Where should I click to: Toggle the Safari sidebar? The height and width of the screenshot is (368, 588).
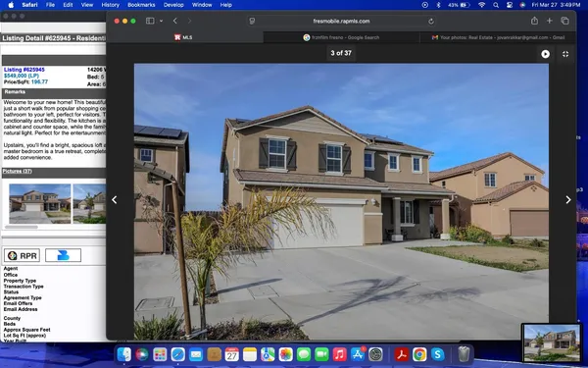coord(150,21)
